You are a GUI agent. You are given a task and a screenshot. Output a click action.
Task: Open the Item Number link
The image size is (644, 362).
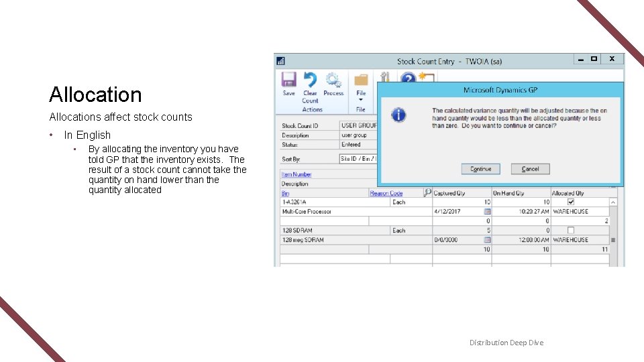point(296,174)
